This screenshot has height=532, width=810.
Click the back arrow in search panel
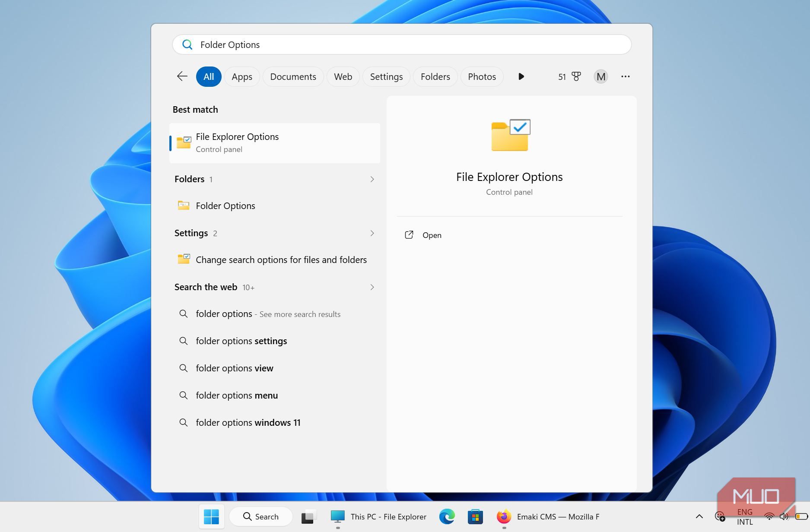click(182, 76)
